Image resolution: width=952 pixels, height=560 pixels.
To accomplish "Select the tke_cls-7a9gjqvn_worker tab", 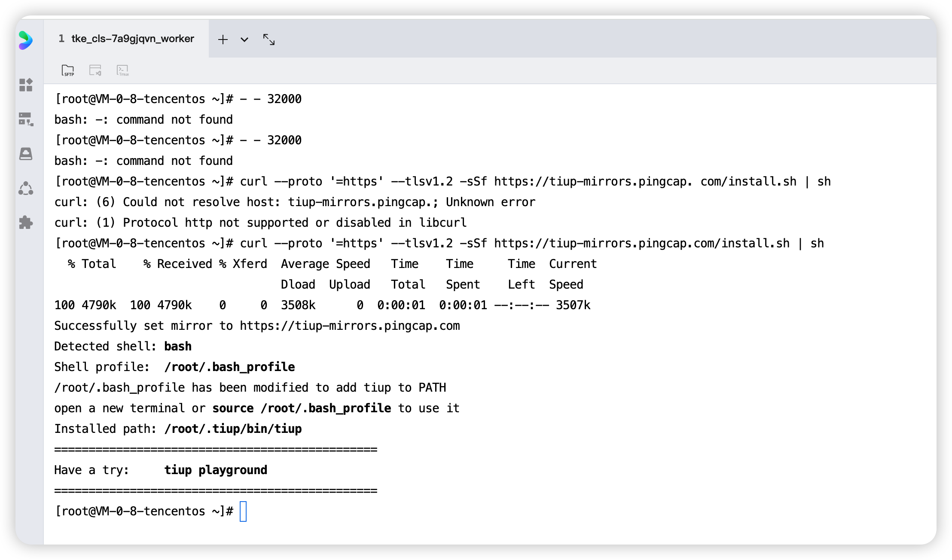I will click(126, 39).
